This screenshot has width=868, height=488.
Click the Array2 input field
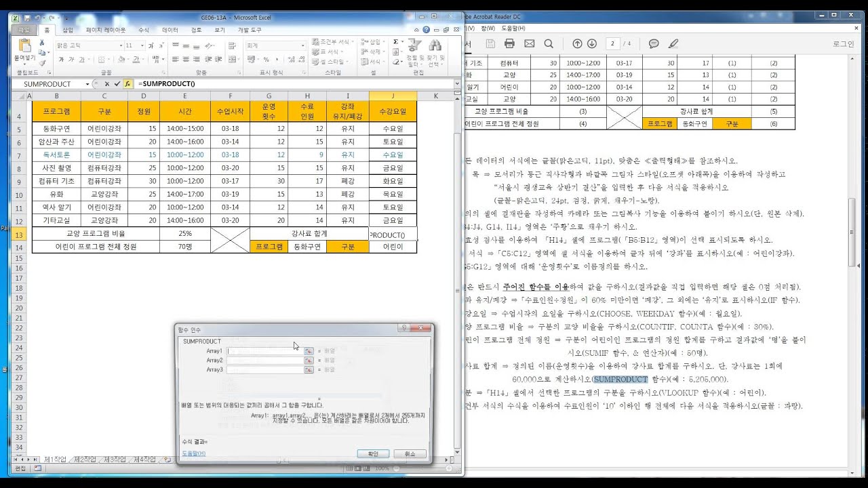[x=265, y=361]
